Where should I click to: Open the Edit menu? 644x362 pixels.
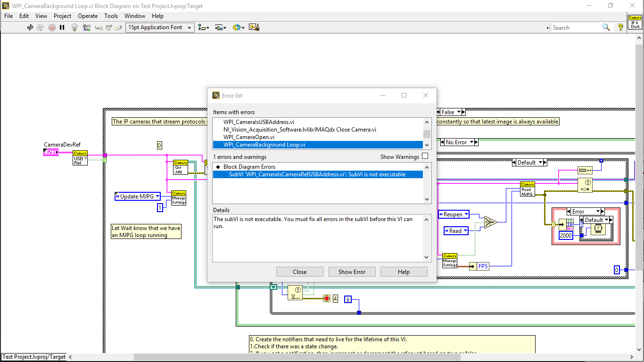click(24, 16)
